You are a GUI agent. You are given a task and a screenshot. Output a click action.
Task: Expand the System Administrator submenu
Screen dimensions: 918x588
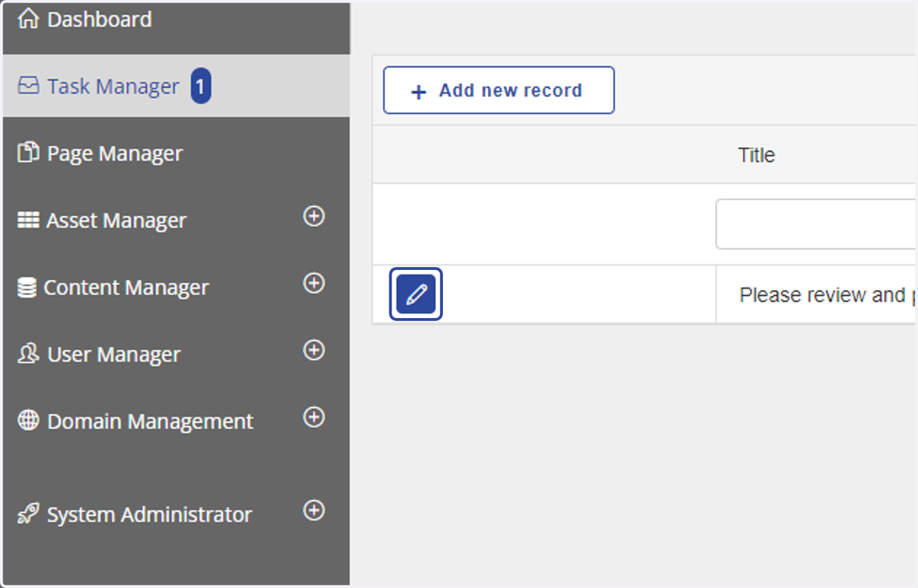point(314,510)
